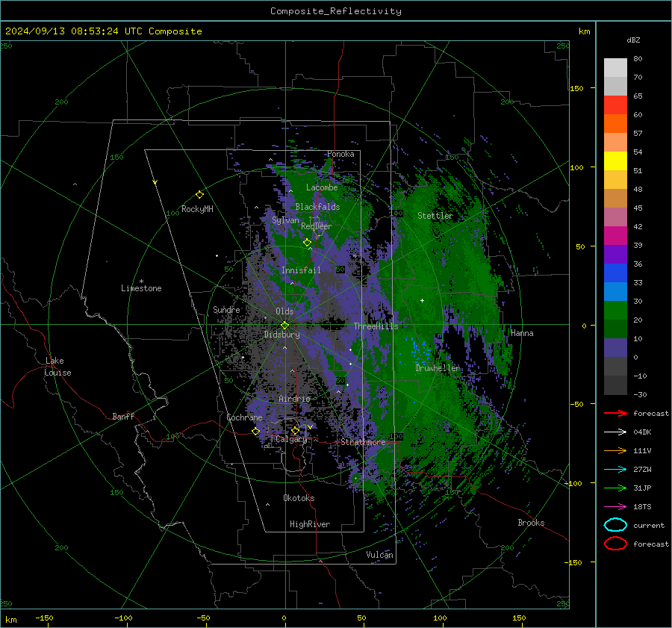
Task: Click the Vulcan city label
Action: click(x=379, y=555)
